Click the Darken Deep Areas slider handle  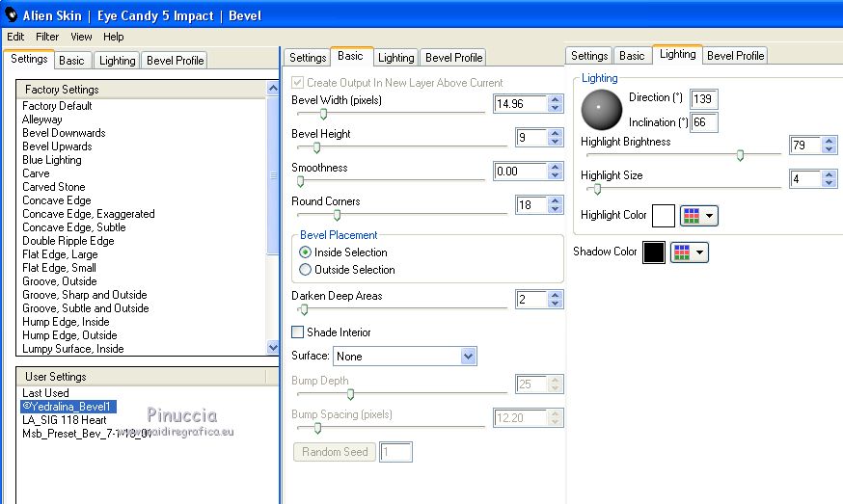(304, 309)
